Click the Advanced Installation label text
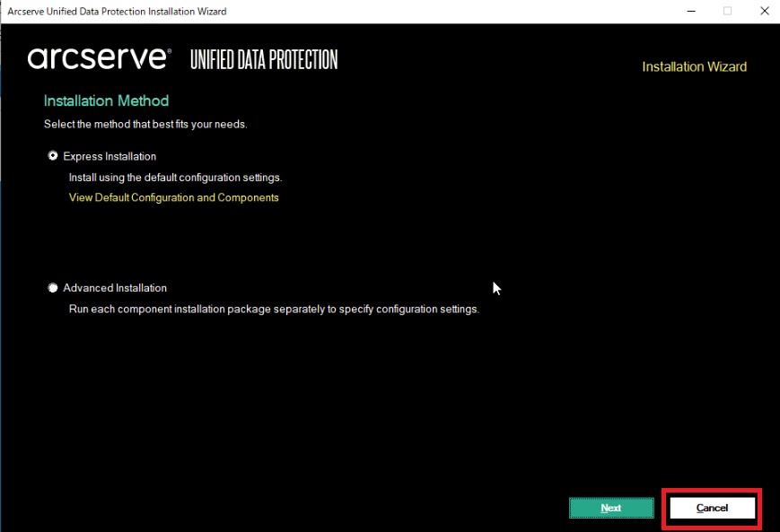Image resolution: width=780 pixels, height=532 pixels. coord(115,288)
